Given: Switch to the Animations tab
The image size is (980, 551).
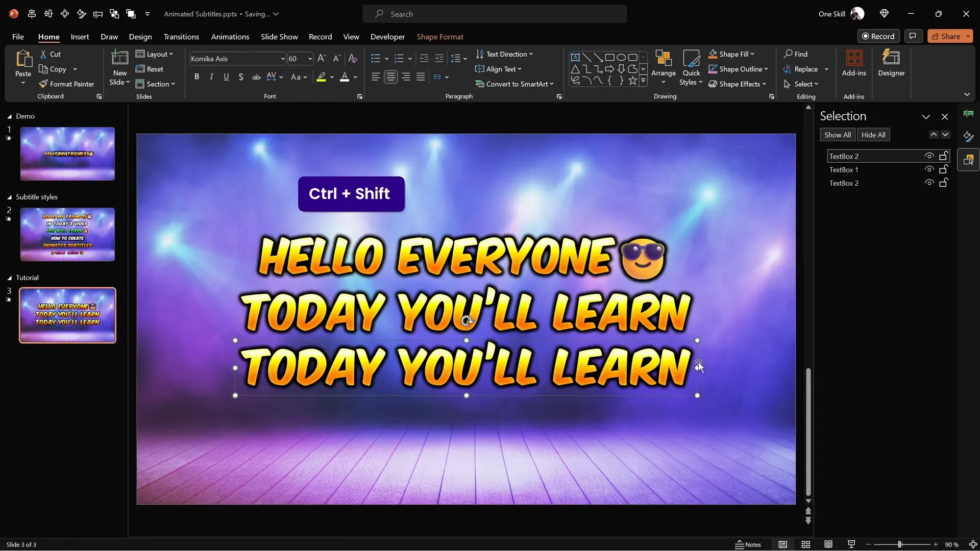Looking at the screenshot, I should [230, 37].
